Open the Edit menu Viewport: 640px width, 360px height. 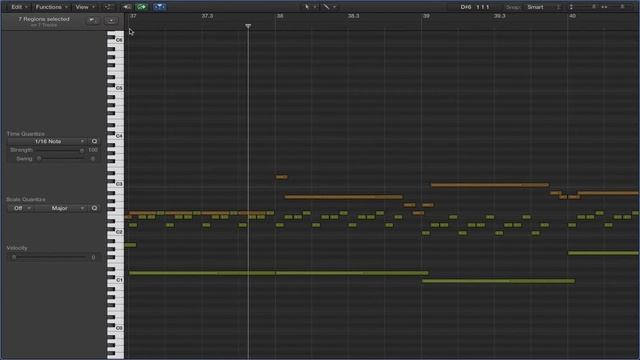pos(19,7)
